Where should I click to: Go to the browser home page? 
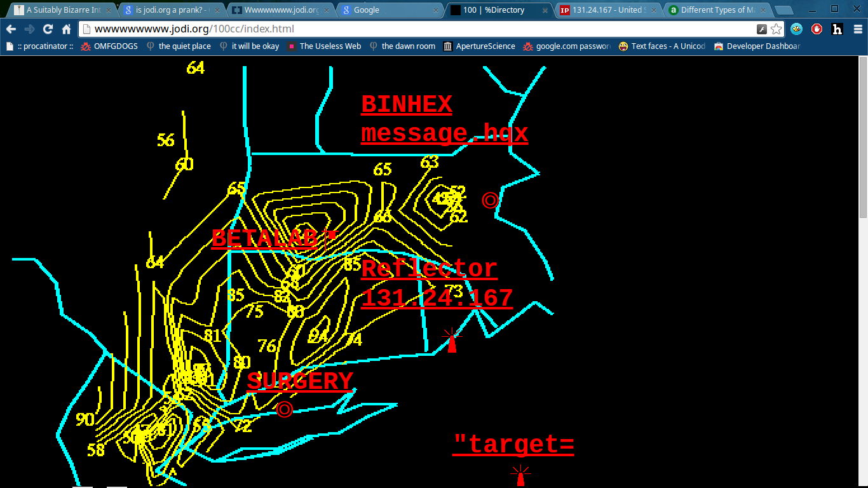point(66,29)
